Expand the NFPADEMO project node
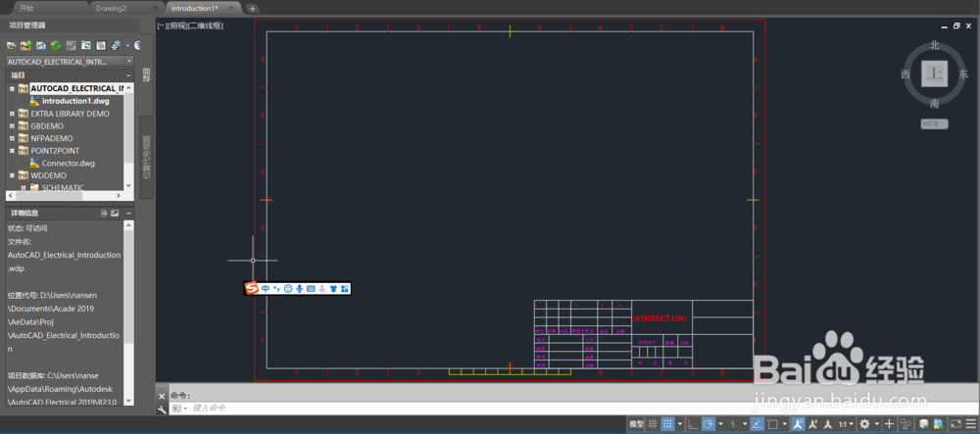Screen dimensions: 980x434 click(x=12, y=139)
